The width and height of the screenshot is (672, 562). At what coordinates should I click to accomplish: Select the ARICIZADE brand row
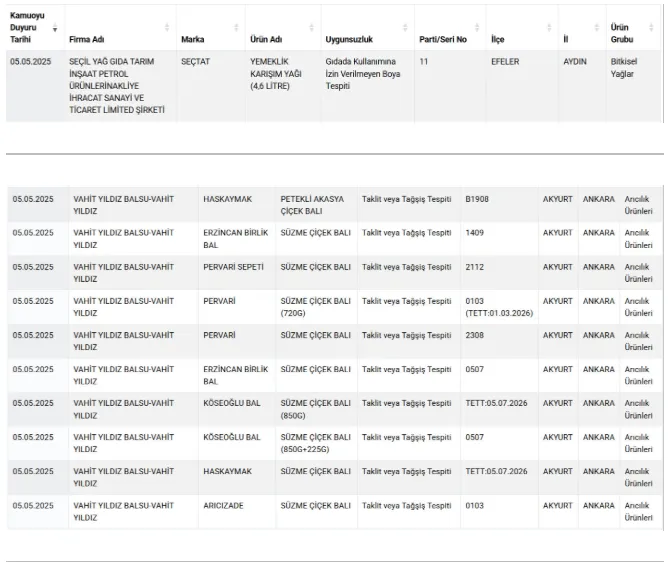click(x=224, y=505)
